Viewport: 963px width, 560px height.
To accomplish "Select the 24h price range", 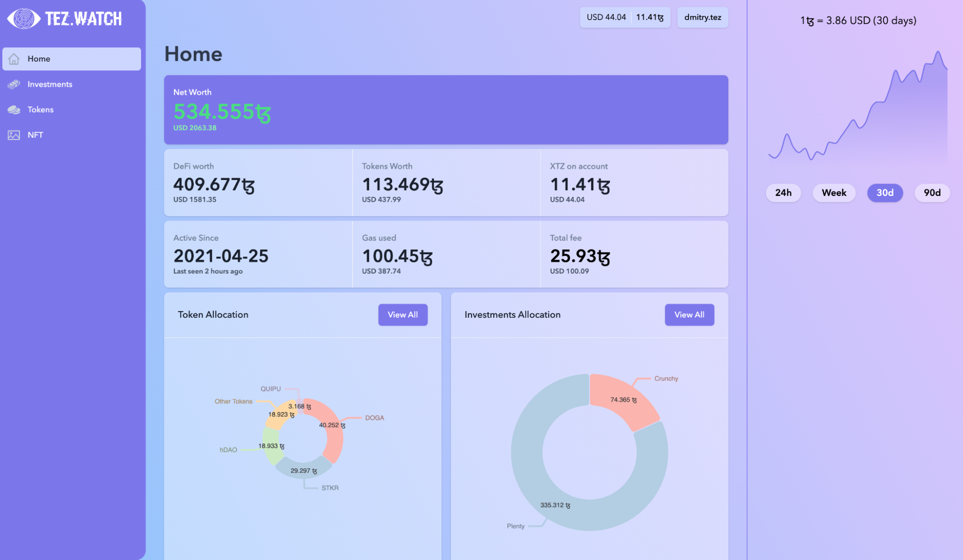I will coord(783,193).
